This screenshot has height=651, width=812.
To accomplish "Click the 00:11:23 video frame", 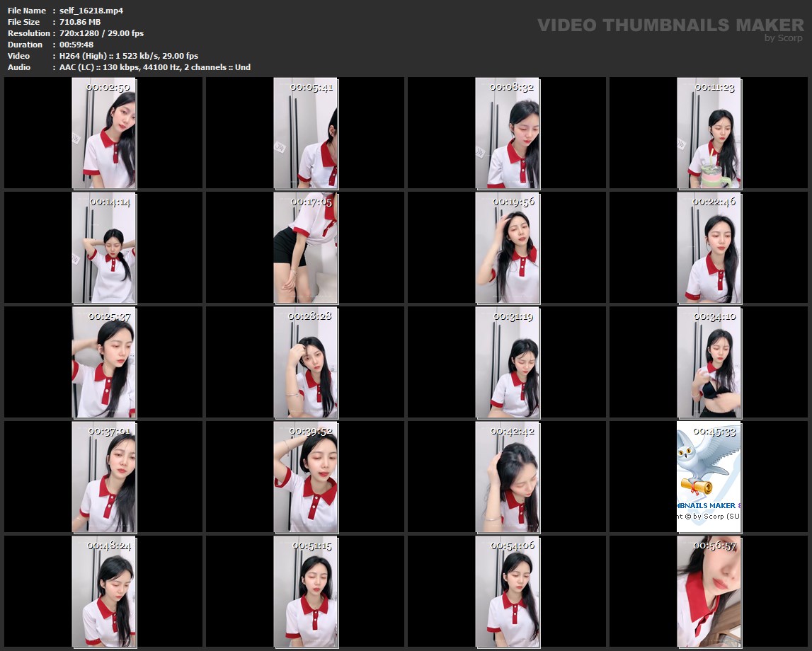I will click(x=709, y=133).
